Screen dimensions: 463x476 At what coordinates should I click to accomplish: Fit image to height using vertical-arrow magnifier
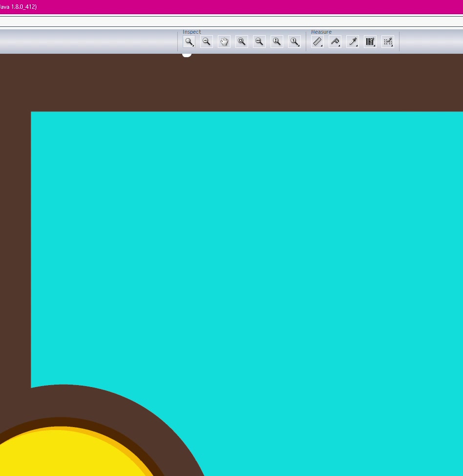pyautogui.click(x=276, y=42)
